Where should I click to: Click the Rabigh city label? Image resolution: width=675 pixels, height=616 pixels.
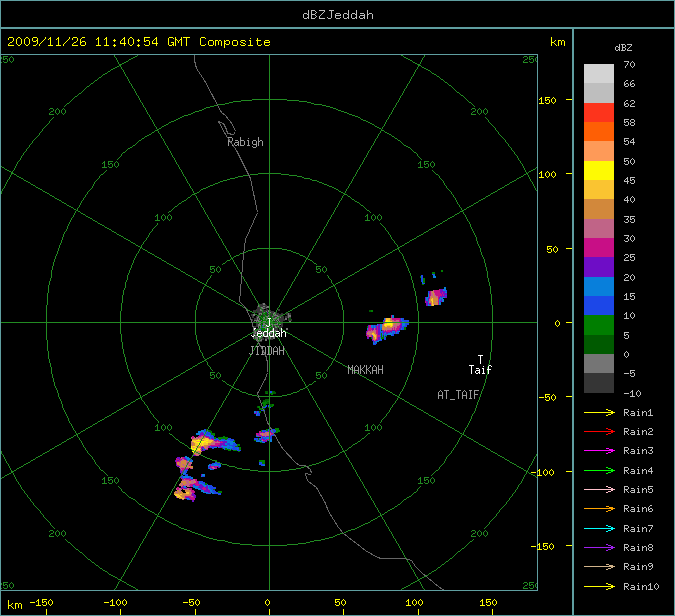pyautogui.click(x=245, y=142)
